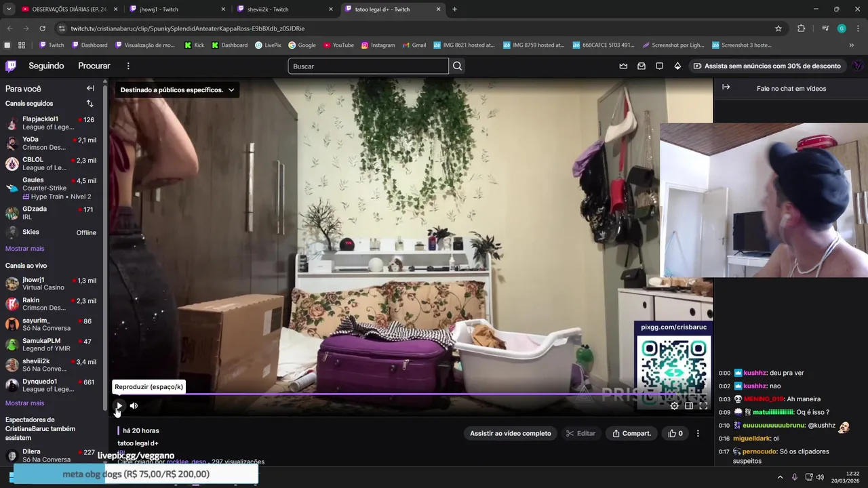Bookmark this page with star icon
Image resolution: width=868 pixels, height=488 pixels.
tap(778, 28)
